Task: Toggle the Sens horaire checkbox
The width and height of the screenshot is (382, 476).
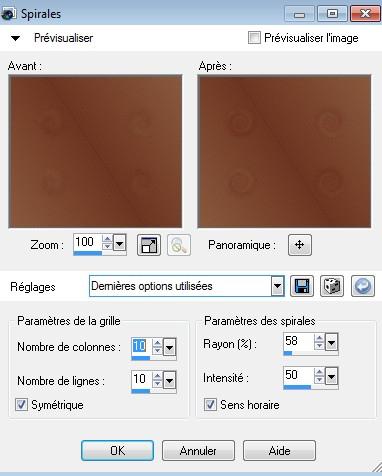Action: tap(210, 405)
